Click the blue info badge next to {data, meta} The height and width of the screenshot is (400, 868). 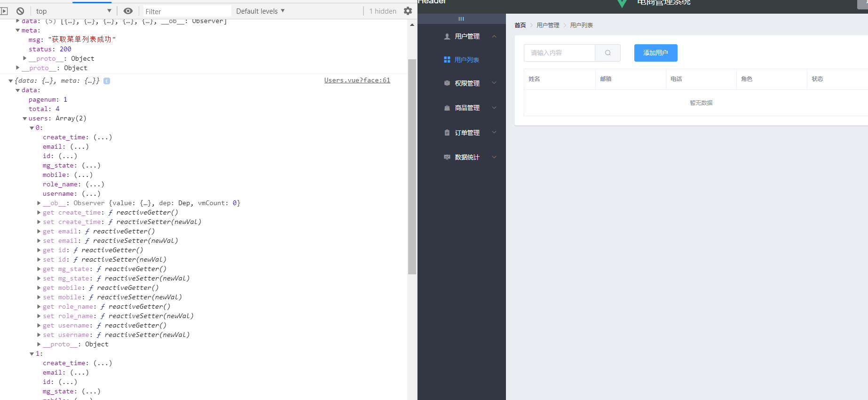click(x=107, y=81)
